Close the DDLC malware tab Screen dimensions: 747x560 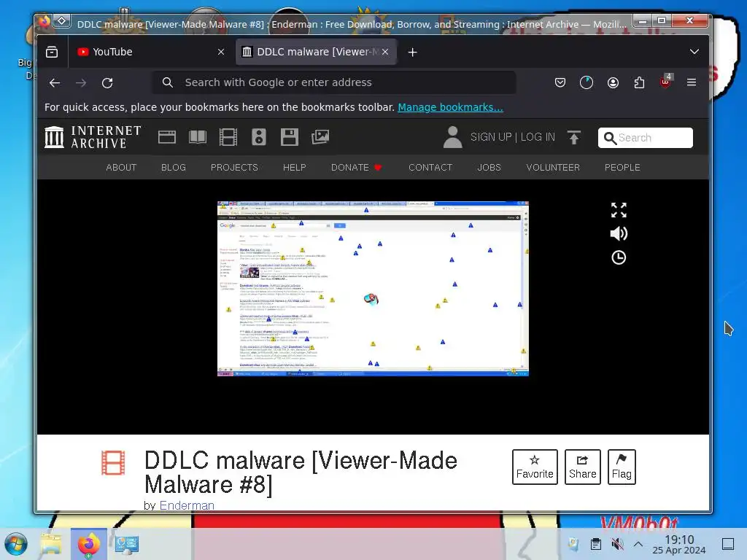[x=385, y=52]
